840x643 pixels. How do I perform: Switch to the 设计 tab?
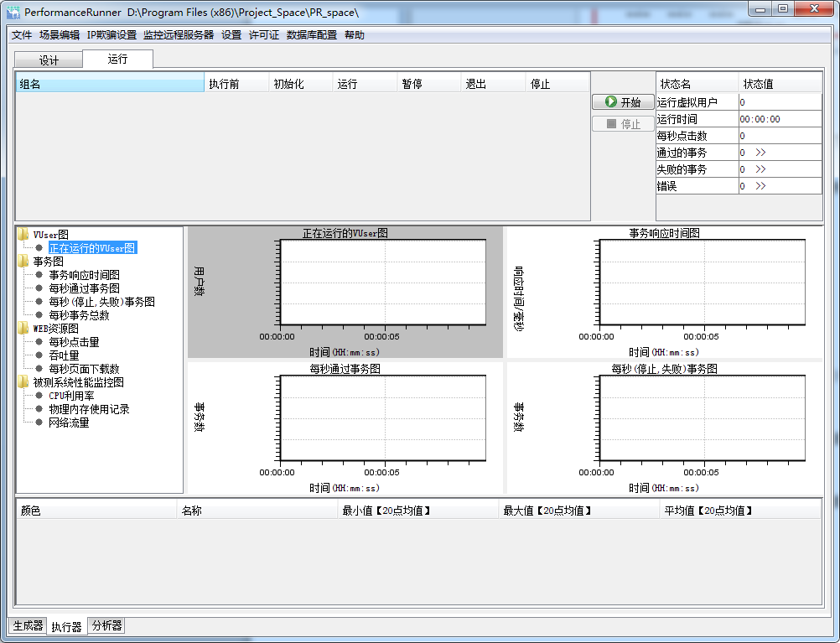click(49, 60)
